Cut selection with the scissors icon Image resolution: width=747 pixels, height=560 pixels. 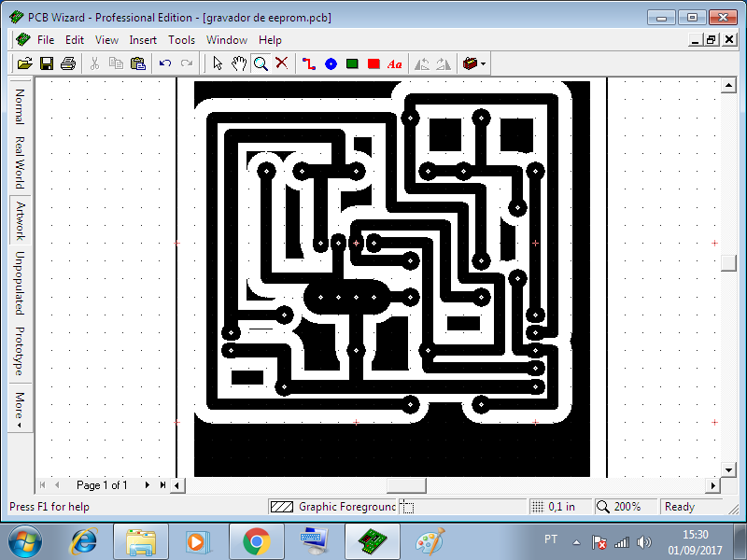click(x=94, y=63)
